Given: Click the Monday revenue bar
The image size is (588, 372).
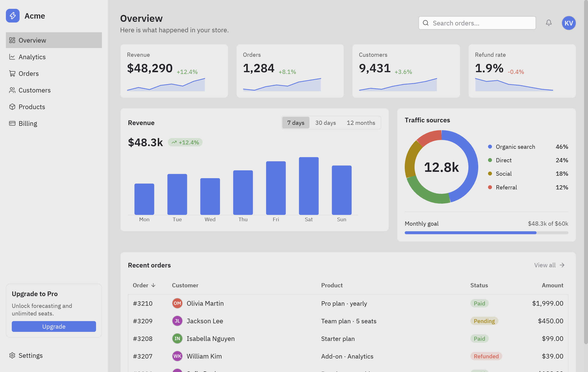Looking at the screenshot, I should [144, 199].
